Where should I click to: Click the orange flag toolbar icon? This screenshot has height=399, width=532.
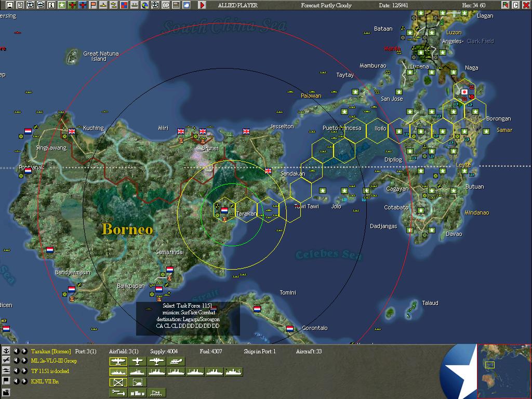click(x=93, y=5)
